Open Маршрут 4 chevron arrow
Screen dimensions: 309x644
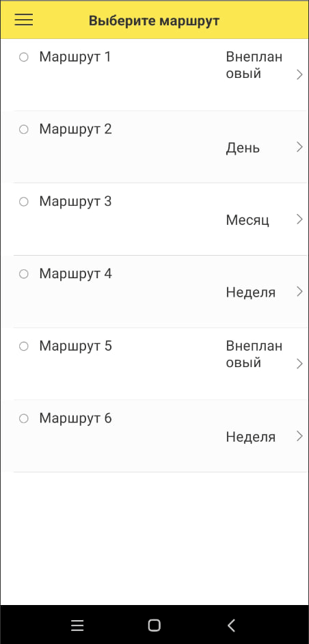coord(299,292)
